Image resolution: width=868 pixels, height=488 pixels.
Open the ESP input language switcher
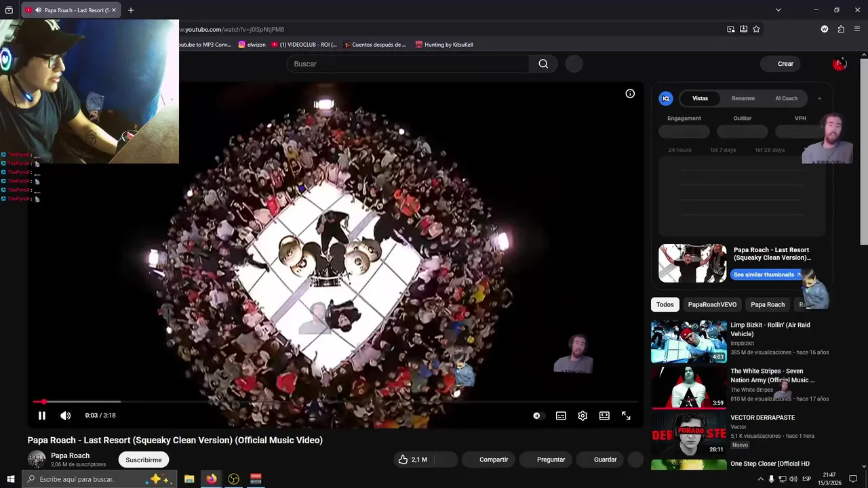[x=806, y=479]
